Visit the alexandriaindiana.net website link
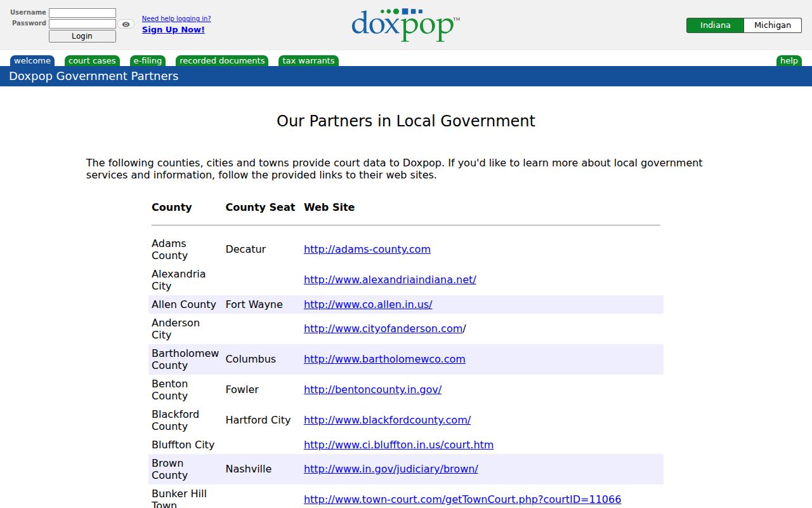 point(390,280)
